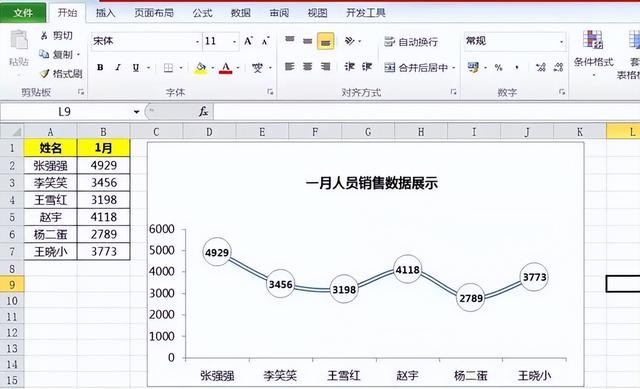Open Conditional Formatting (条件格式)
Image resolution: width=640 pixels, height=389 pixels.
pos(593,52)
